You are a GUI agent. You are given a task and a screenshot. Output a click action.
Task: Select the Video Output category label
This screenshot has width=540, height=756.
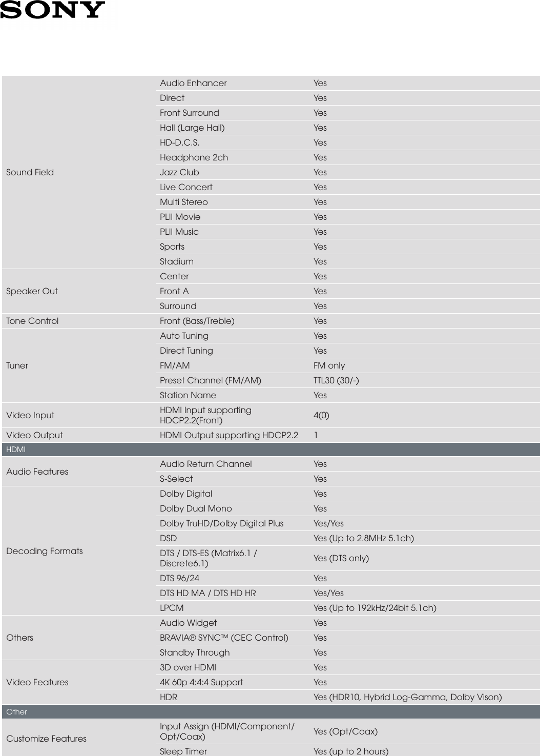[34, 435]
